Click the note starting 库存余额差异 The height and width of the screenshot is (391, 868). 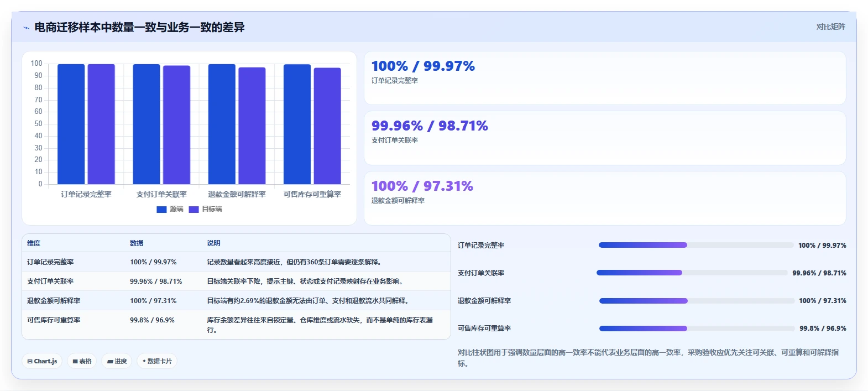pos(320,325)
